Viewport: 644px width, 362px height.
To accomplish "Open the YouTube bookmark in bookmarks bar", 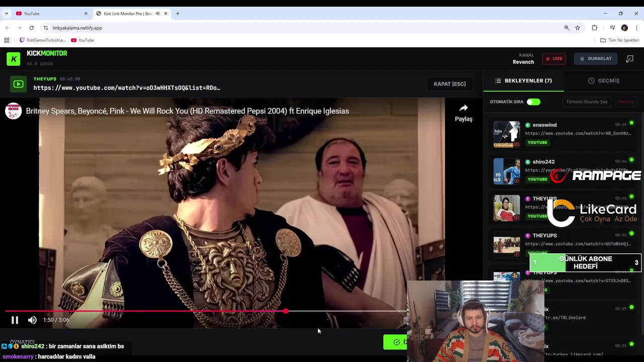I will click(83, 40).
